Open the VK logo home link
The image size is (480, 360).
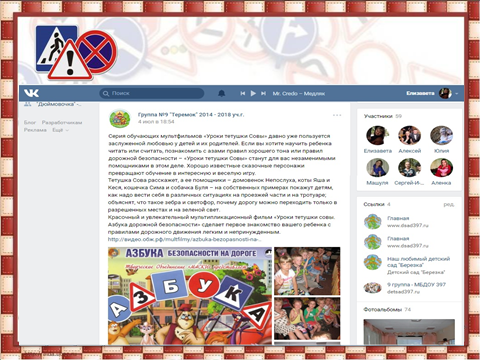(x=31, y=93)
